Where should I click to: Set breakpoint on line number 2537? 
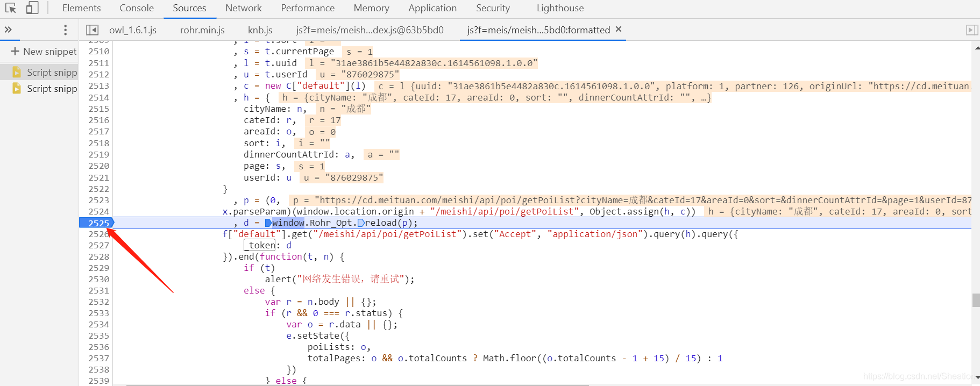click(x=98, y=359)
